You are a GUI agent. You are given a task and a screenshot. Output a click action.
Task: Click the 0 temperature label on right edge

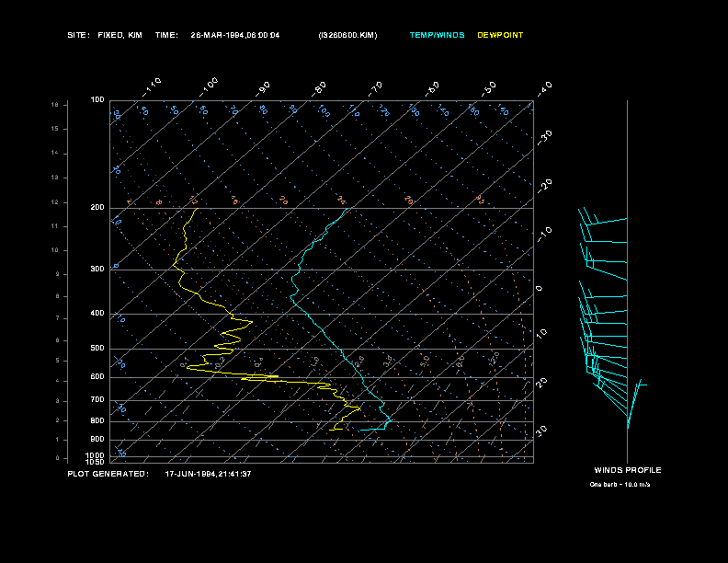tap(539, 289)
